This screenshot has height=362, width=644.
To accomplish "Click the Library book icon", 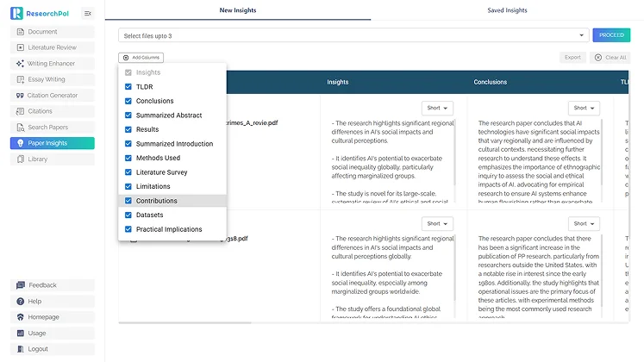I will click(20, 159).
